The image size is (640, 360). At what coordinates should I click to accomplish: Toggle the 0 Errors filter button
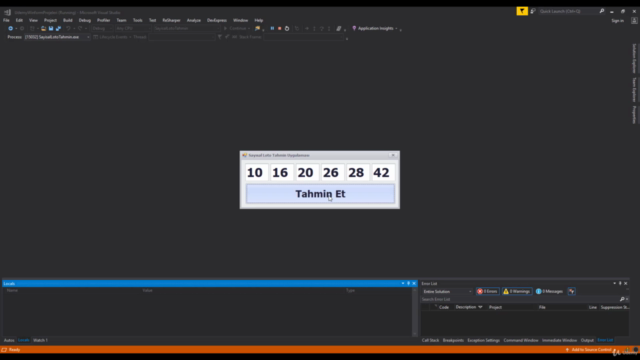(487, 291)
